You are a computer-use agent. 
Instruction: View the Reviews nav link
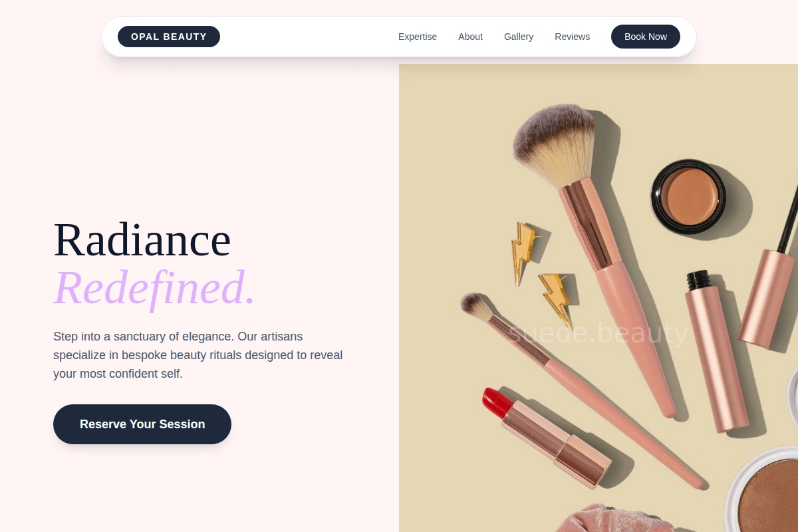(x=573, y=37)
